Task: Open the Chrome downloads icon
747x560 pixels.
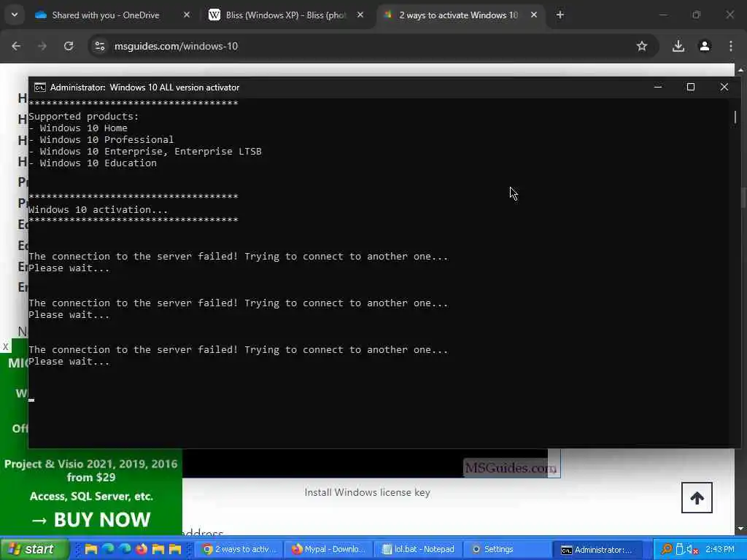Action: coord(678,46)
